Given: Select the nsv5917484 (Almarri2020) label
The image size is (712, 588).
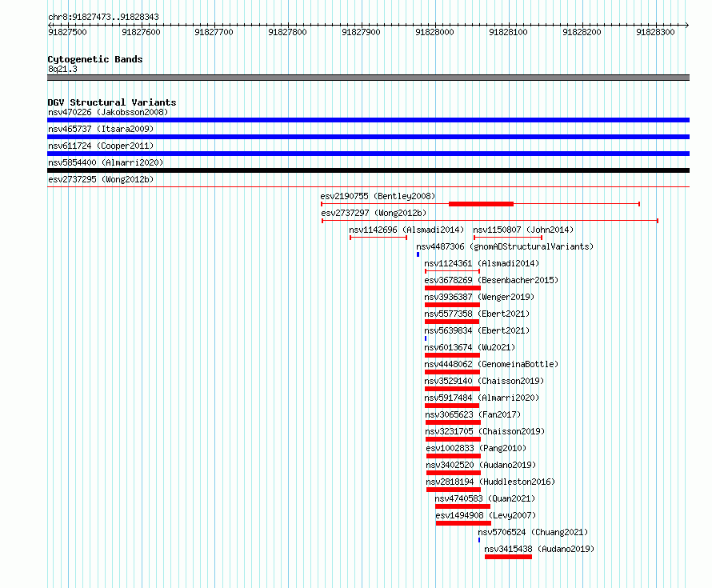Looking at the screenshot, I should [482, 398].
